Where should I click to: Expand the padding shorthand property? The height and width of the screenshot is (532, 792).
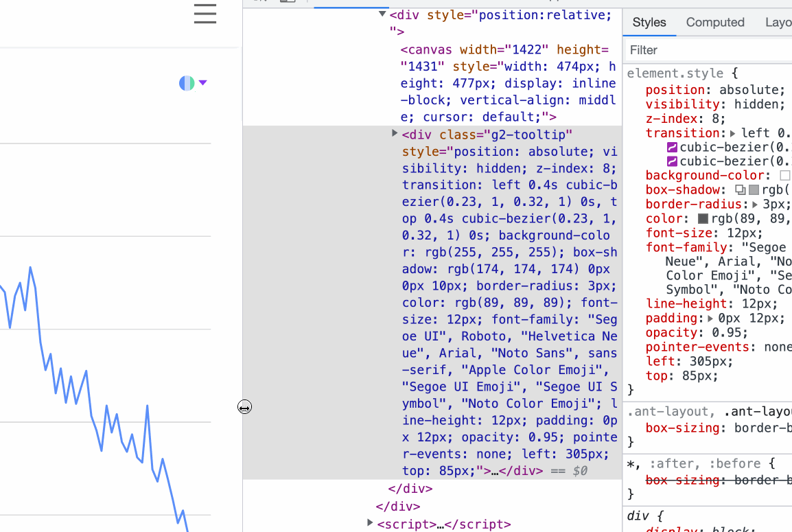pyautogui.click(x=710, y=319)
